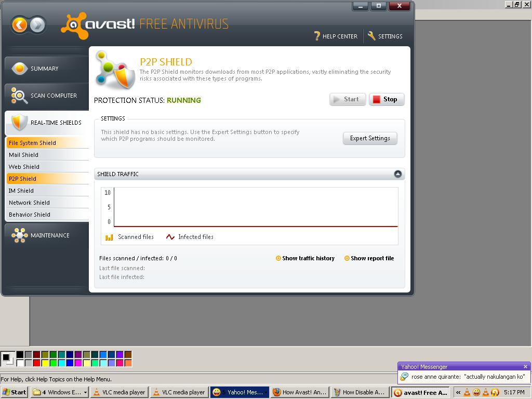
Task: Click Show report file link
Action: pyautogui.click(x=372, y=258)
